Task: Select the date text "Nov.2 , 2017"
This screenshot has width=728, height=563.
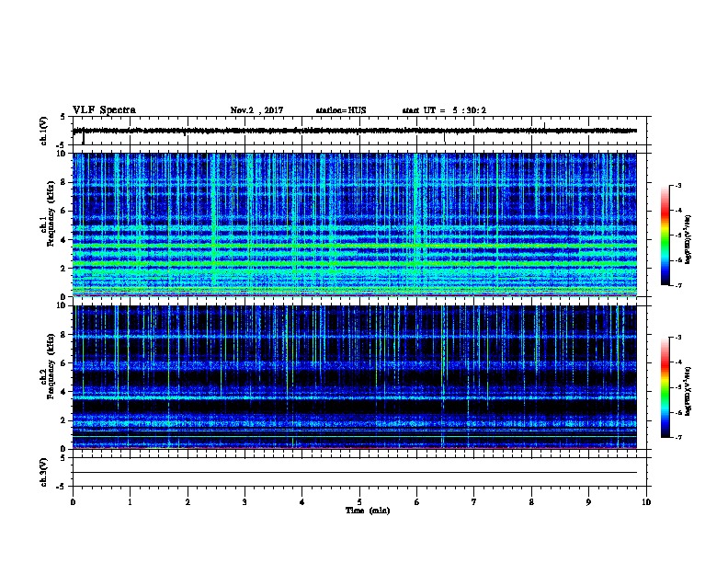Action: click(x=256, y=110)
